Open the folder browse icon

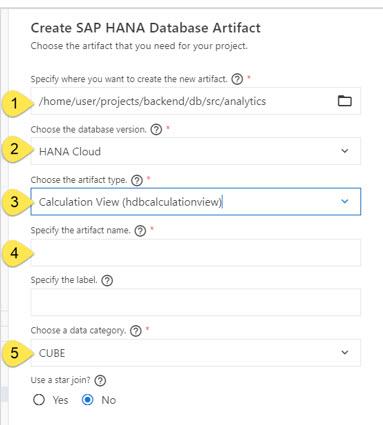[345, 101]
